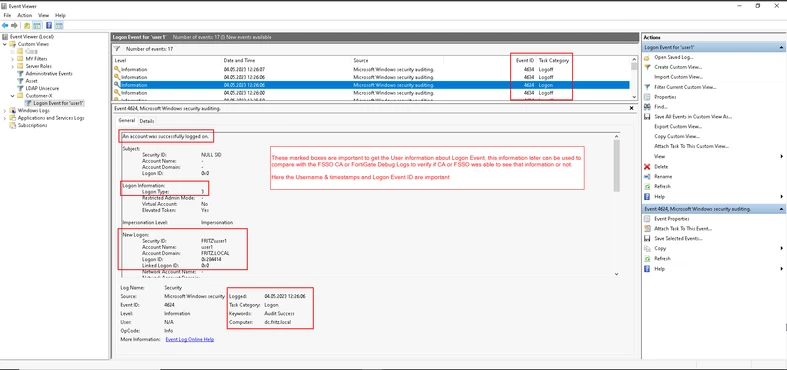Collapse the Event 4624 actions section

[x=781, y=209]
